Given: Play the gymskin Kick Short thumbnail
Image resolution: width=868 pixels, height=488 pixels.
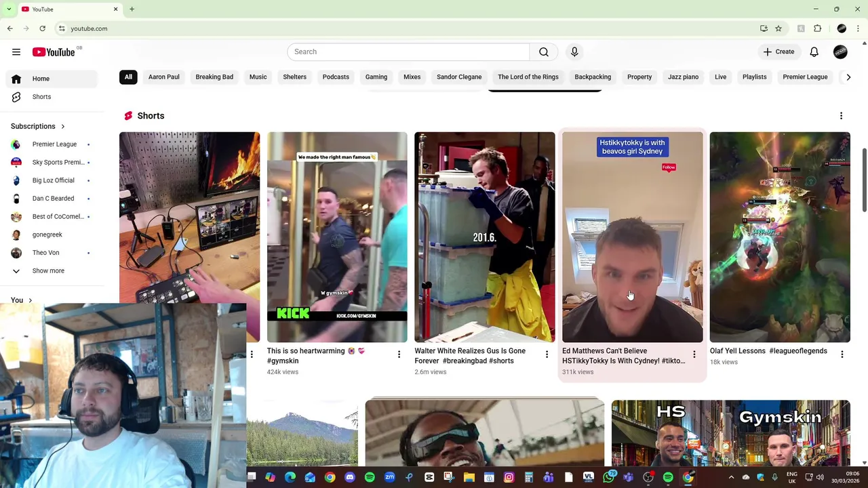Looking at the screenshot, I should pyautogui.click(x=337, y=237).
